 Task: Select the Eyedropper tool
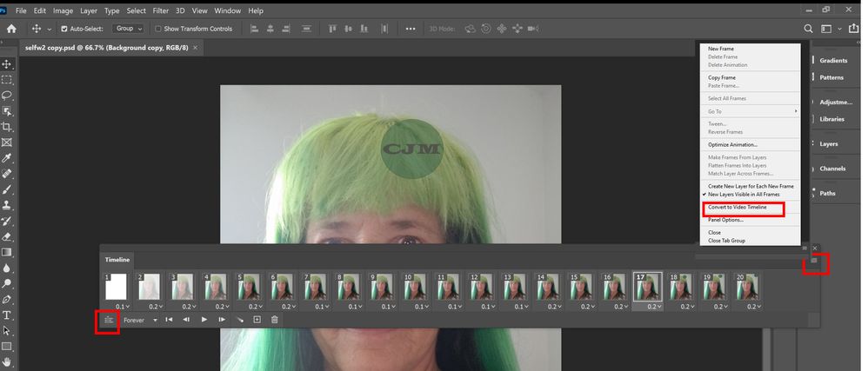[x=7, y=158]
